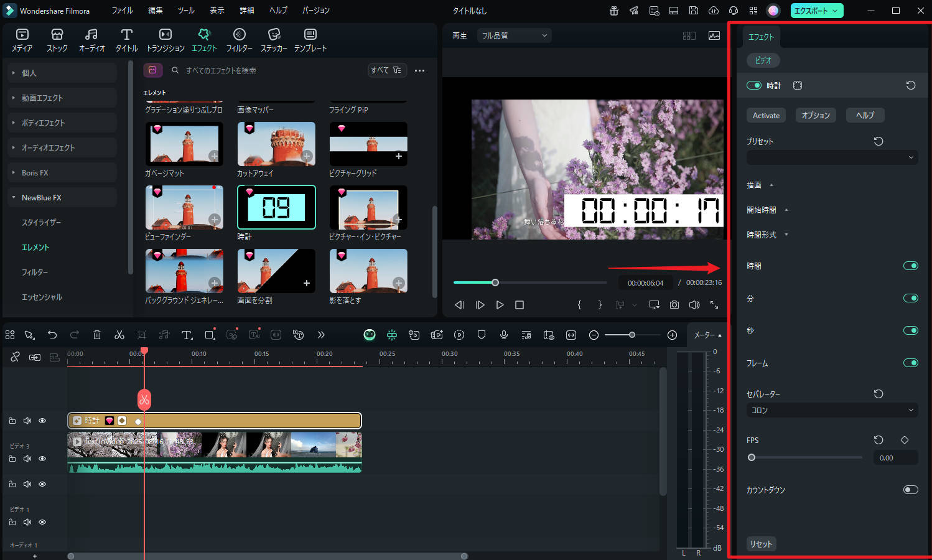Click the preview playback progress handle
Image resolution: width=932 pixels, height=560 pixels.
coord(495,282)
